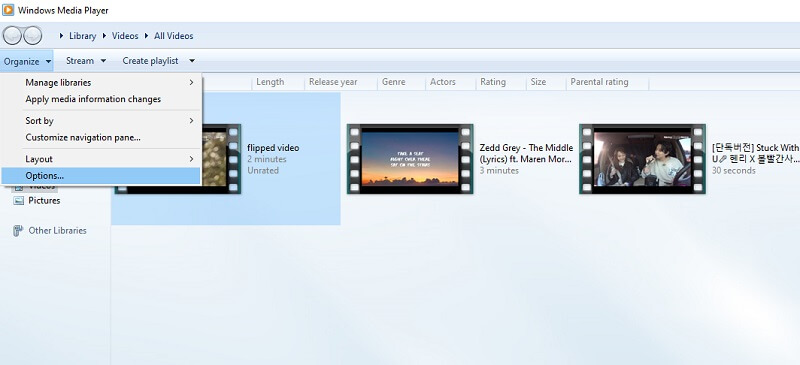Go back with the Back arrow button

point(12,36)
